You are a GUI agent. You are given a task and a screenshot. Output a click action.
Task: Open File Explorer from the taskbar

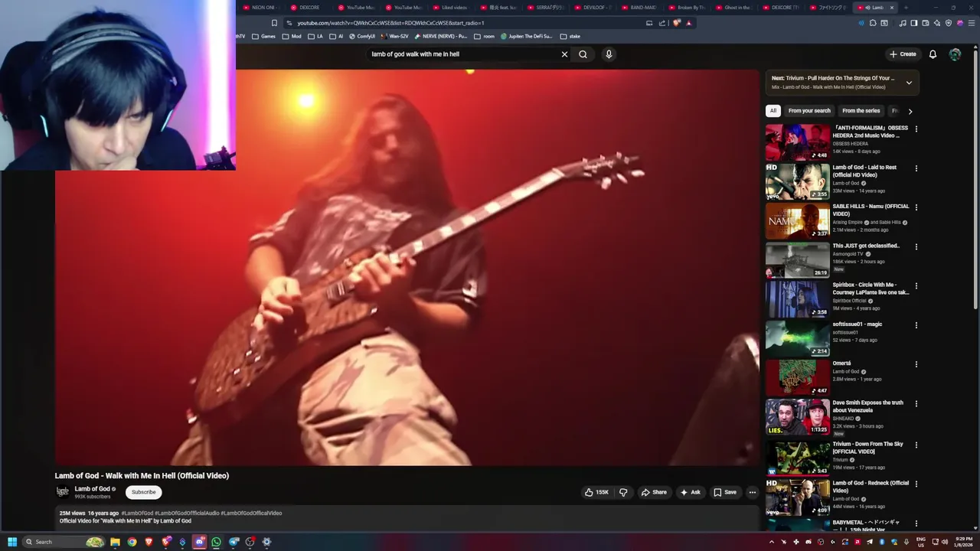[115, 542]
